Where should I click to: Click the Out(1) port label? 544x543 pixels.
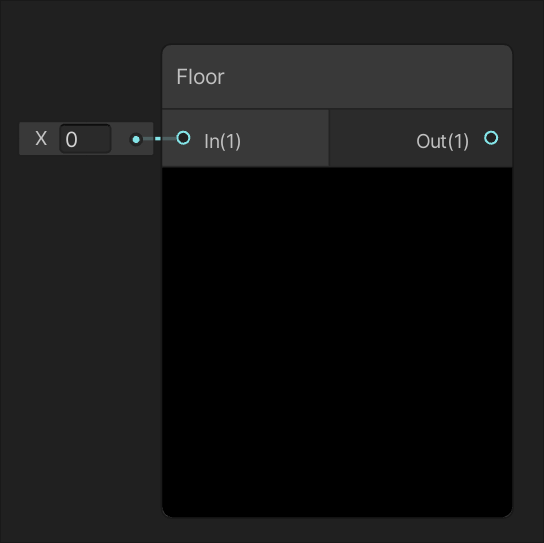tap(442, 141)
